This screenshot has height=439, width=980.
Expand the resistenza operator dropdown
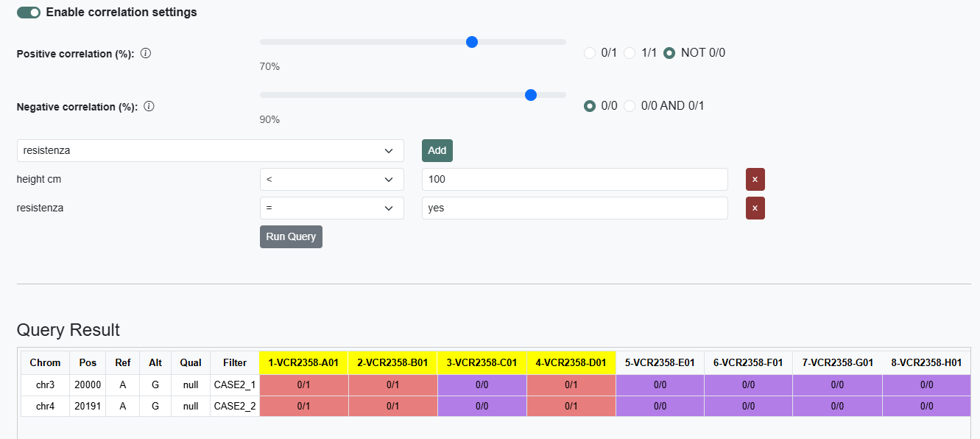(331, 208)
